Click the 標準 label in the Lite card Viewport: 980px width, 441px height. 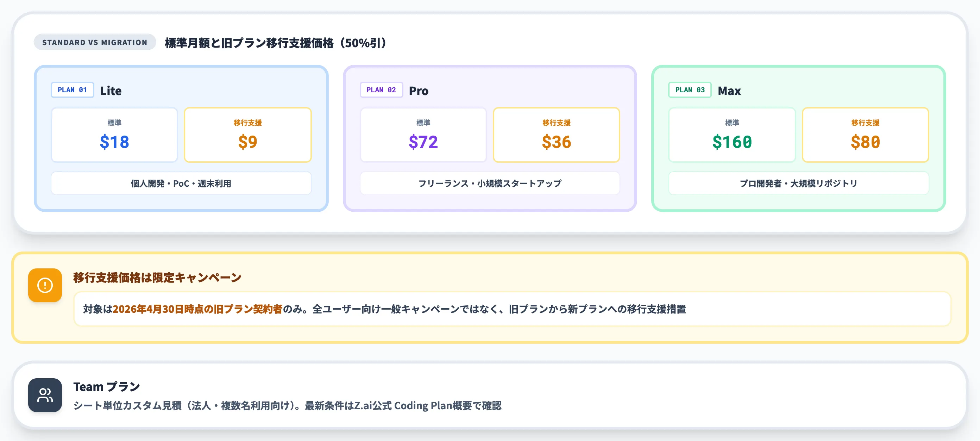click(114, 123)
